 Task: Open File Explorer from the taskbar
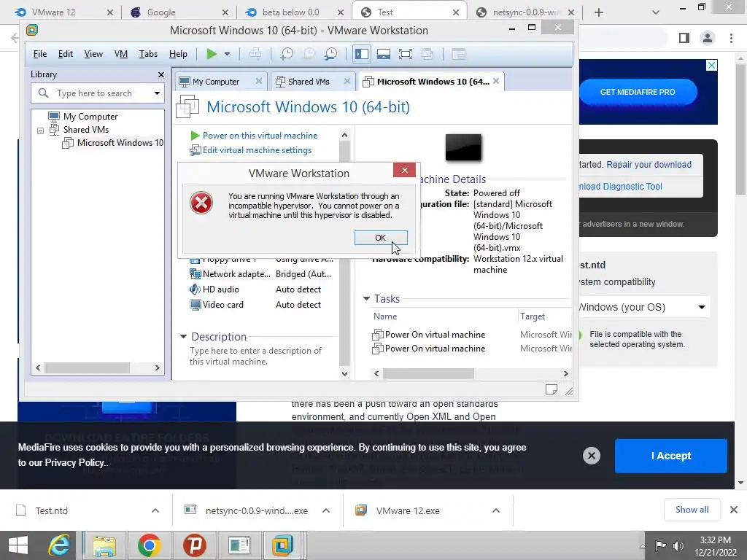[104, 545]
